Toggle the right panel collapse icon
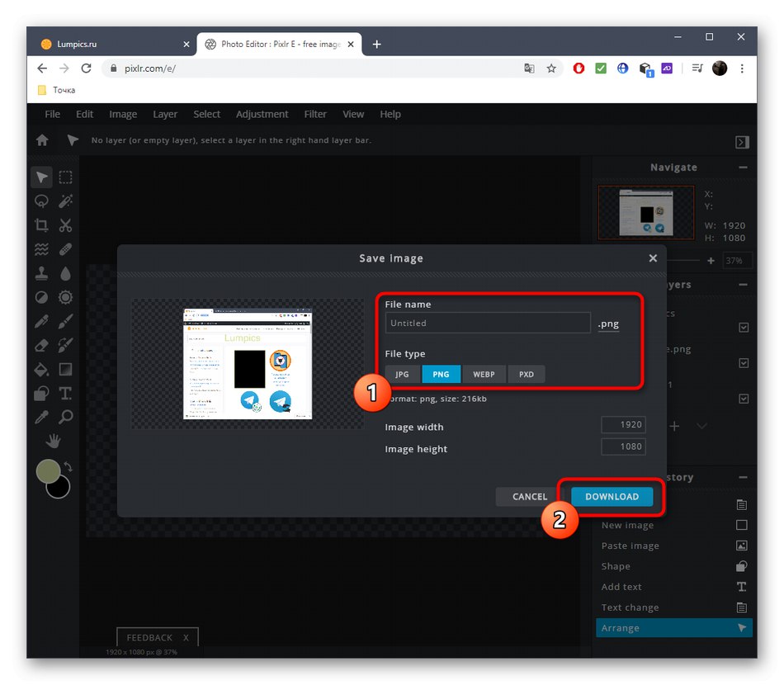Viewport: 784px width, 685px height. [742, 142]
